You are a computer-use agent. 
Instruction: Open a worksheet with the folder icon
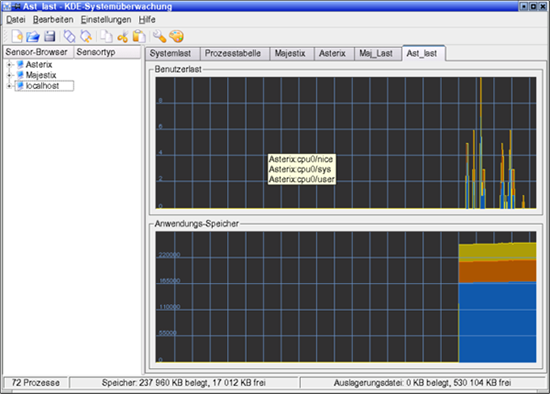(33, 36)
